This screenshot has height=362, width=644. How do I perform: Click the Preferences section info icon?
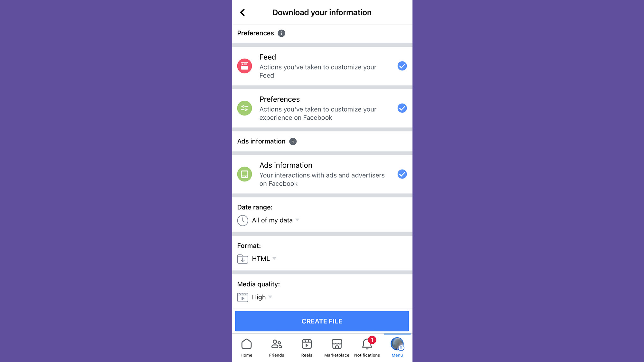(x=281, y=33)
